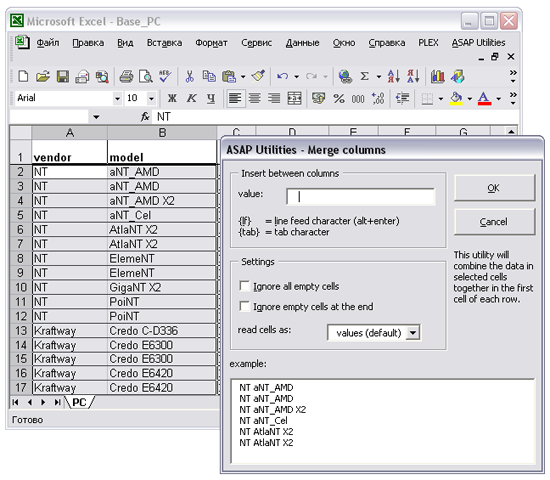The height and width of the screenshot is (480, 550).
Task: Open fill color dropdown arrow
Action: [x=469, y=99]
